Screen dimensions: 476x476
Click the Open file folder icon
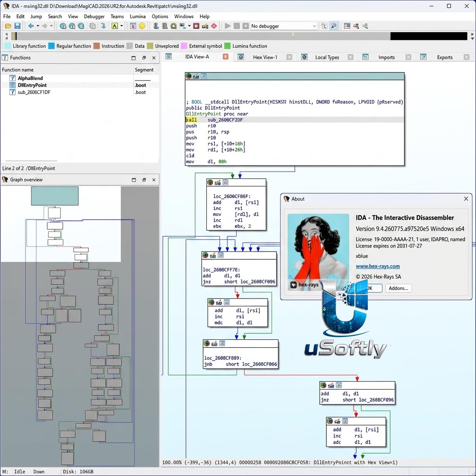(8, 26)
